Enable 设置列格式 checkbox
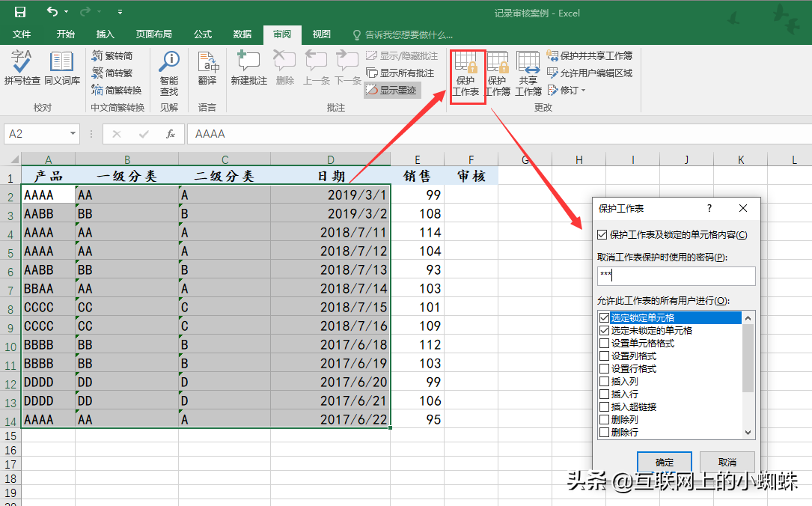812x506 pixels. [604, 356]
